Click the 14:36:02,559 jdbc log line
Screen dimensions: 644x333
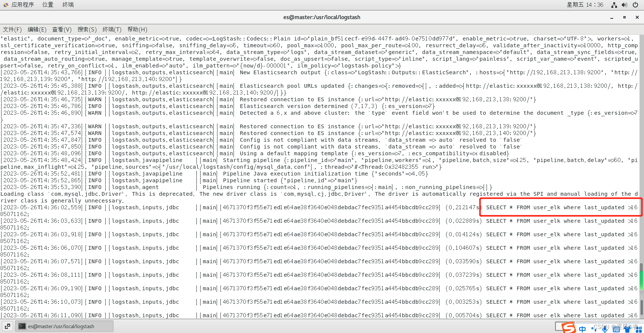pos(319,211)
